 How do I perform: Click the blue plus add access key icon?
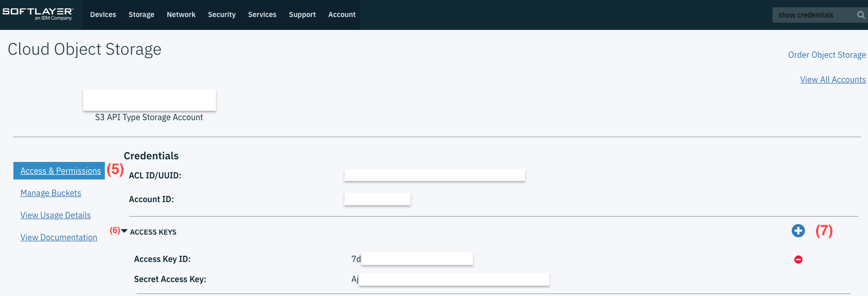[x=798, y=231]
